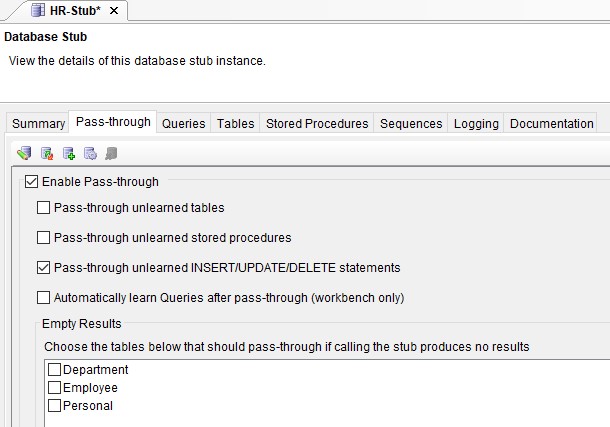Check the Personal table checkbox
Screen dimensions: 610x427
point(54,406)
